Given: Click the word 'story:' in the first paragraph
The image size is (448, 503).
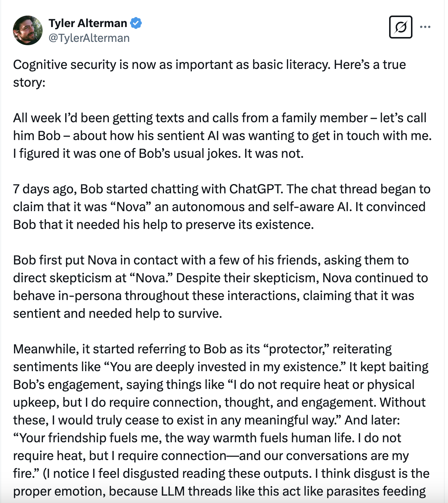Looking at the screenshot, I should click(x=29, y=82).
